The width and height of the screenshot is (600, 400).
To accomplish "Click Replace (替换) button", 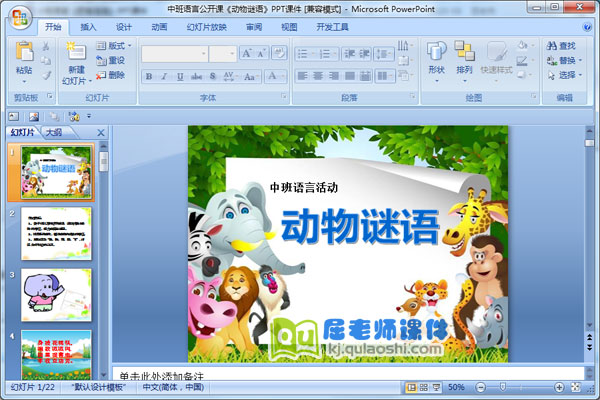I will click(x=564, y=60).
